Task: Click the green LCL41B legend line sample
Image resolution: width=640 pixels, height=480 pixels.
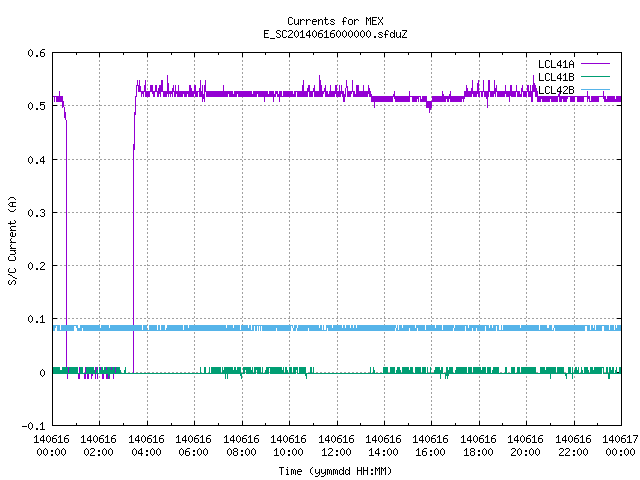Action: click(595, 76)
